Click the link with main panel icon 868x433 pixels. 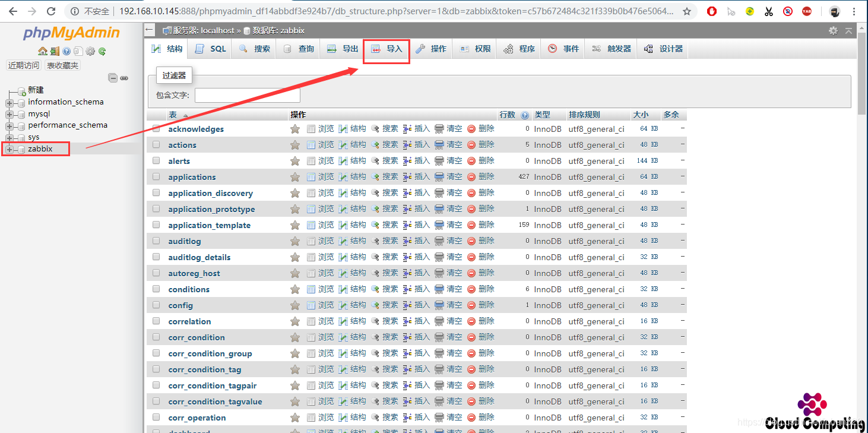coord(124,78)
